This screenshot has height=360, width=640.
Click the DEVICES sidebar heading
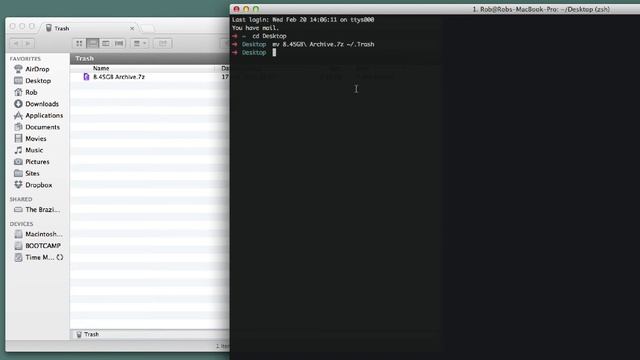coord(21,224)
